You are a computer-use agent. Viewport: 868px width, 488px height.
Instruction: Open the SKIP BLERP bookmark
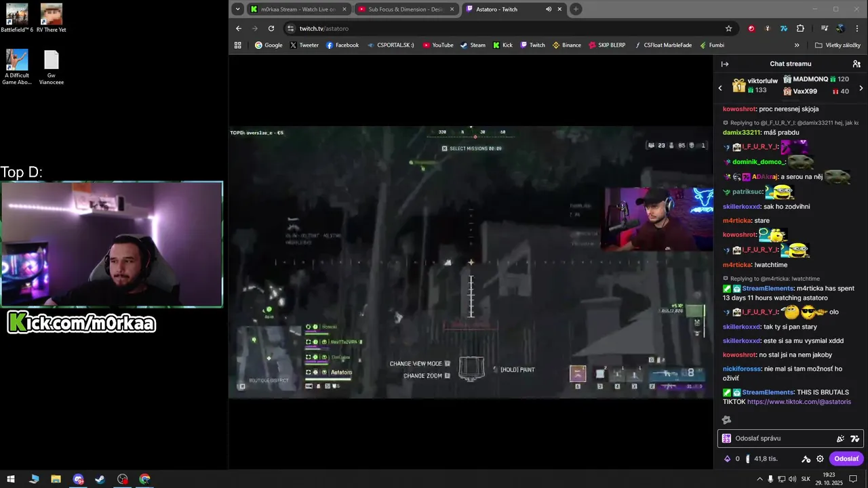607,45
